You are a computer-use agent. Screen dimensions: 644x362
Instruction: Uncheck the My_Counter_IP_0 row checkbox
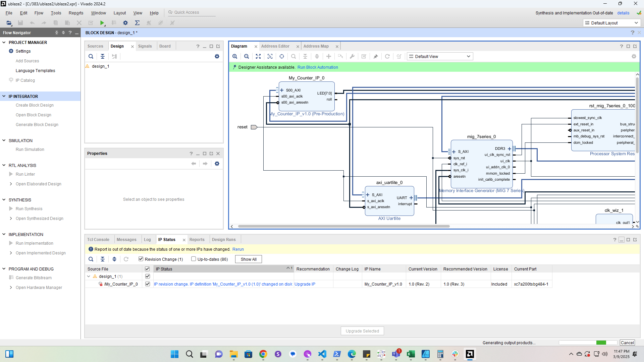point(147,284)
